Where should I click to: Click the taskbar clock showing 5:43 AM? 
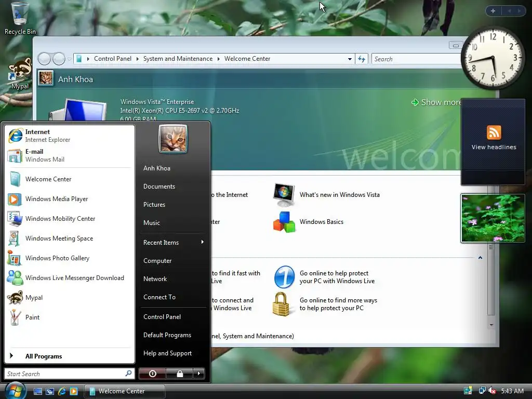512,391
